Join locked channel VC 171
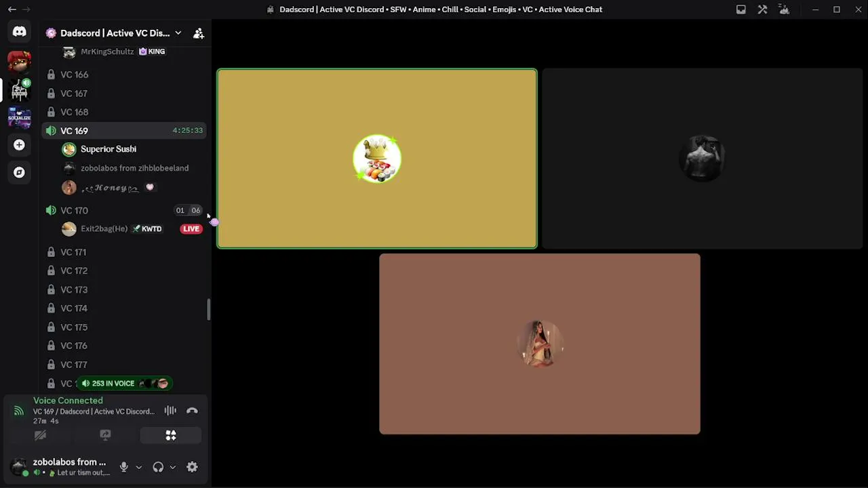The height and width of the screenshot is (488, 868). click(125, 252)
